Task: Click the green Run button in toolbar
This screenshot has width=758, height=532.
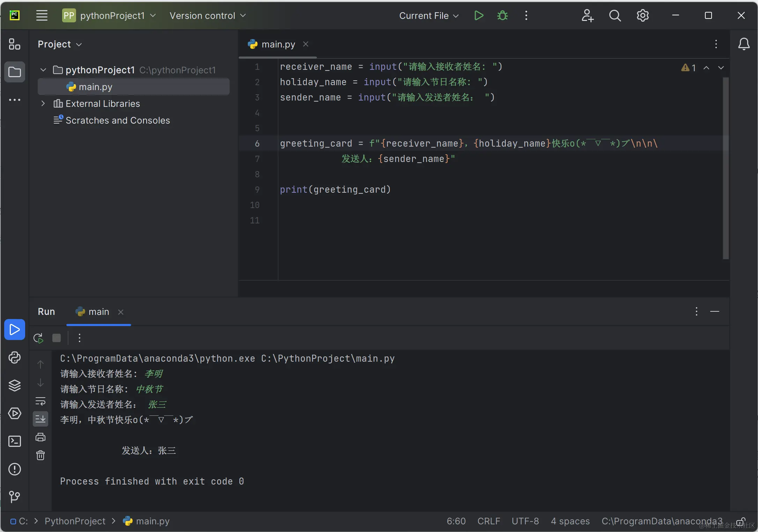Action: (479, 16)
